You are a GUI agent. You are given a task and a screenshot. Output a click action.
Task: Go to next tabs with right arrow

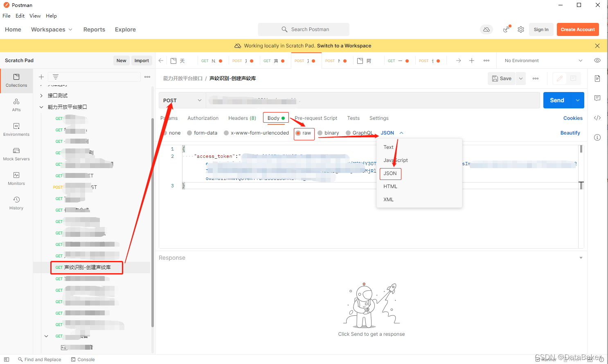(459, 61)
